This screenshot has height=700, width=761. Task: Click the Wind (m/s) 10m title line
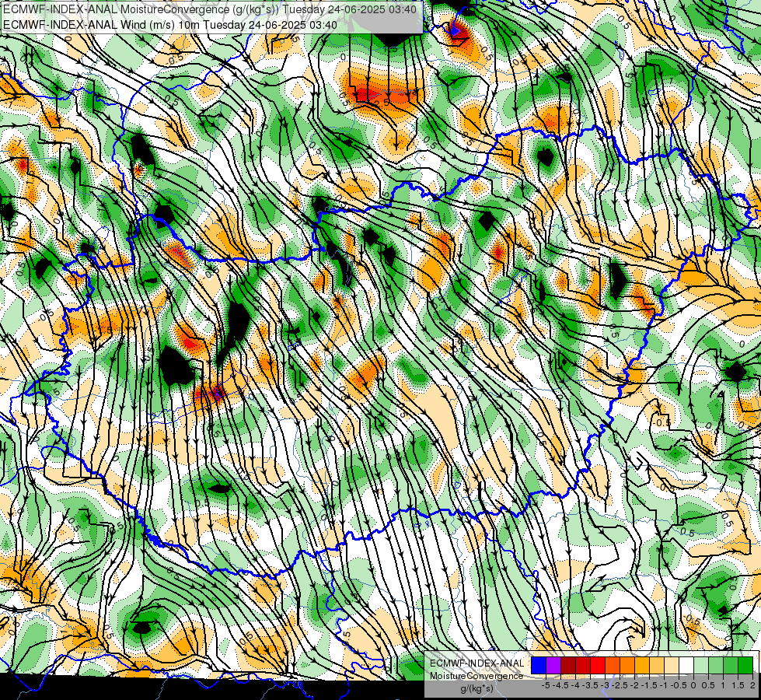pyautogui.click(x=170, y=25)
